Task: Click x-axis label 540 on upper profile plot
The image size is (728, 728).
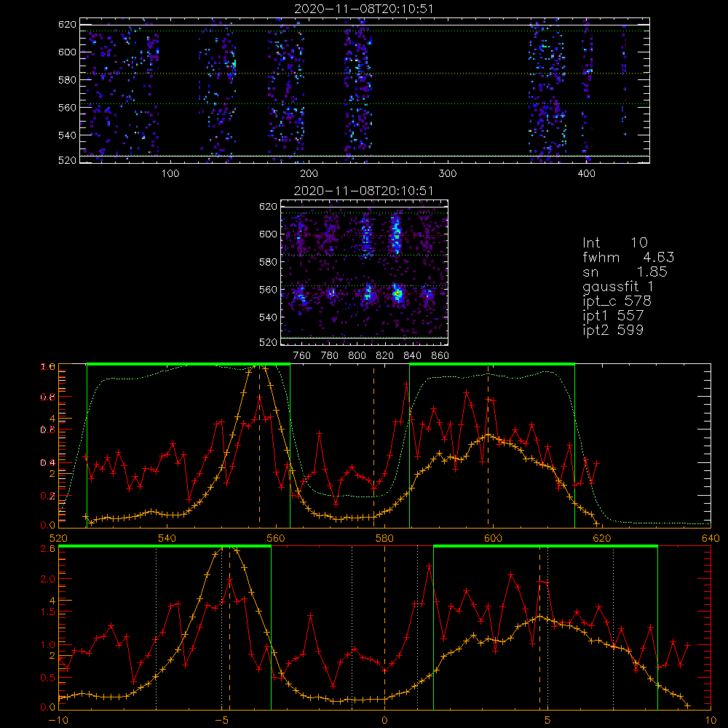Action: (x=167, y=539)
